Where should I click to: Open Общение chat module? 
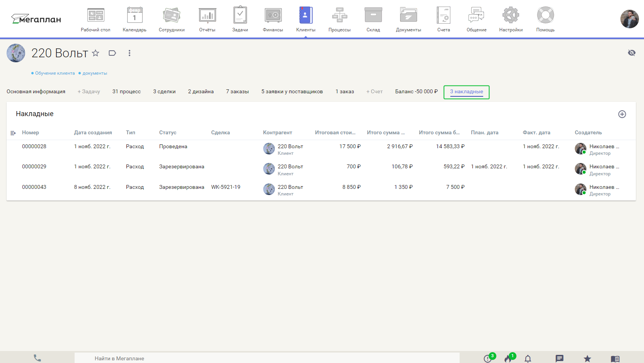pos(477,19)
